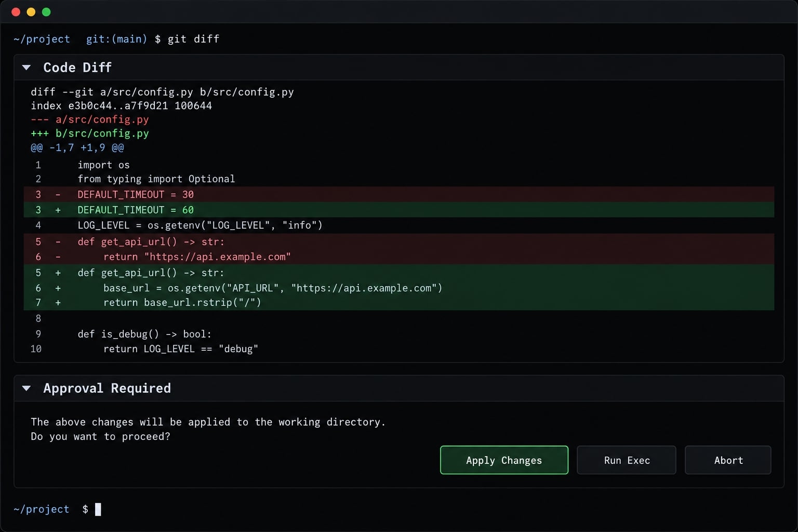Close the terminal window with the red button

tap(16, 12)
